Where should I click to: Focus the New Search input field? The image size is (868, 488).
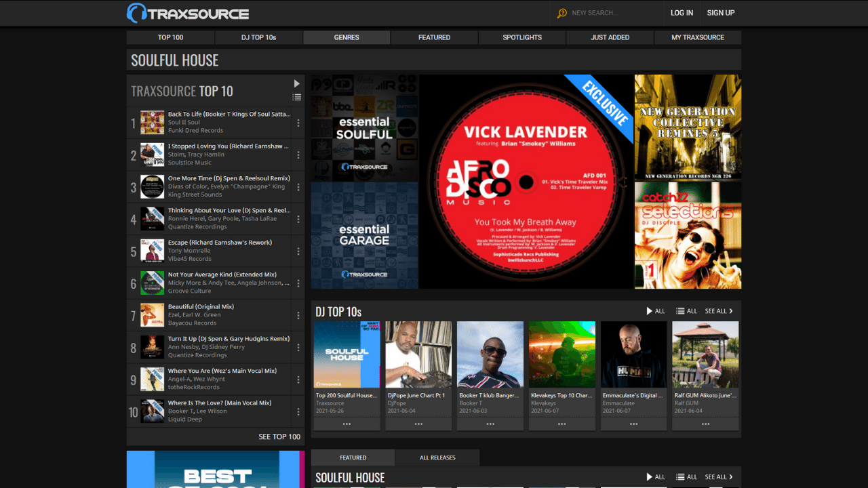click(x=608, y=13)
